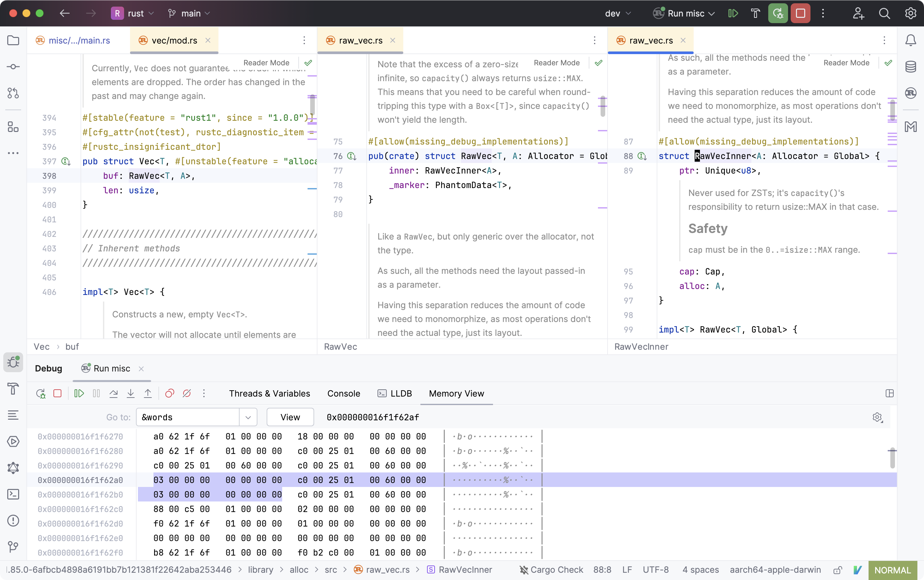
Task: Toggle Reader Mode in middle raw_vec.rs editor
Action: click(x=557, y=63)
